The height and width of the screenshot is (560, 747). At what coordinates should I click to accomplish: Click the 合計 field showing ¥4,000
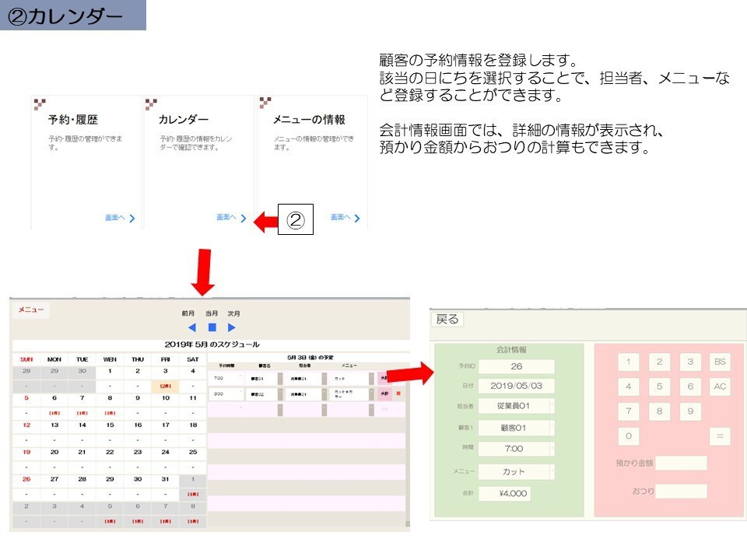click(x=504, y=494)
